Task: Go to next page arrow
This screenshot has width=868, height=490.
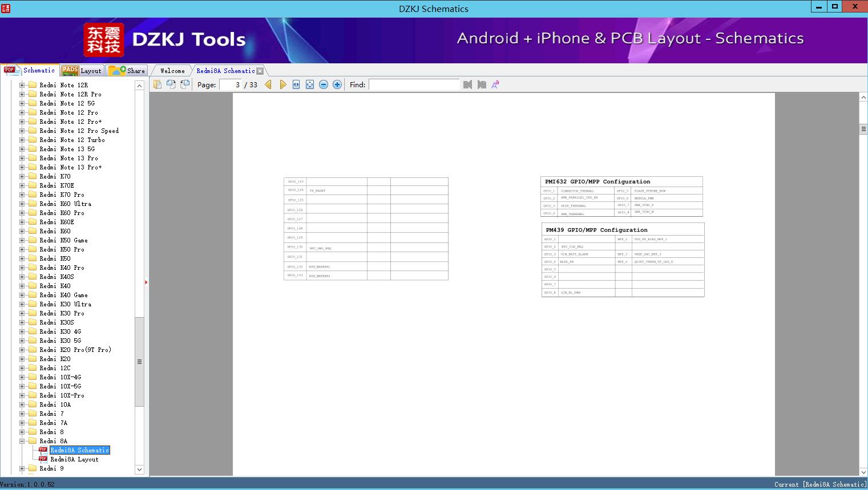Action: 282,84
